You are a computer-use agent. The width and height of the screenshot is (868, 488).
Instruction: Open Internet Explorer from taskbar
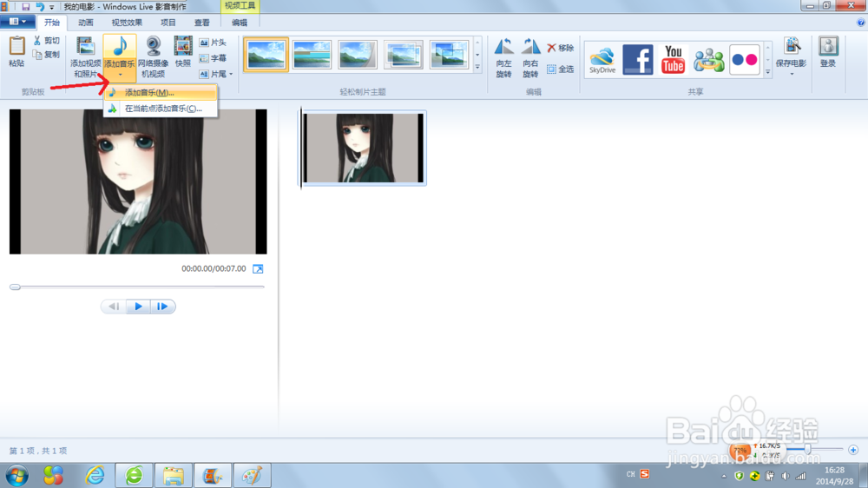click(95, 475)
